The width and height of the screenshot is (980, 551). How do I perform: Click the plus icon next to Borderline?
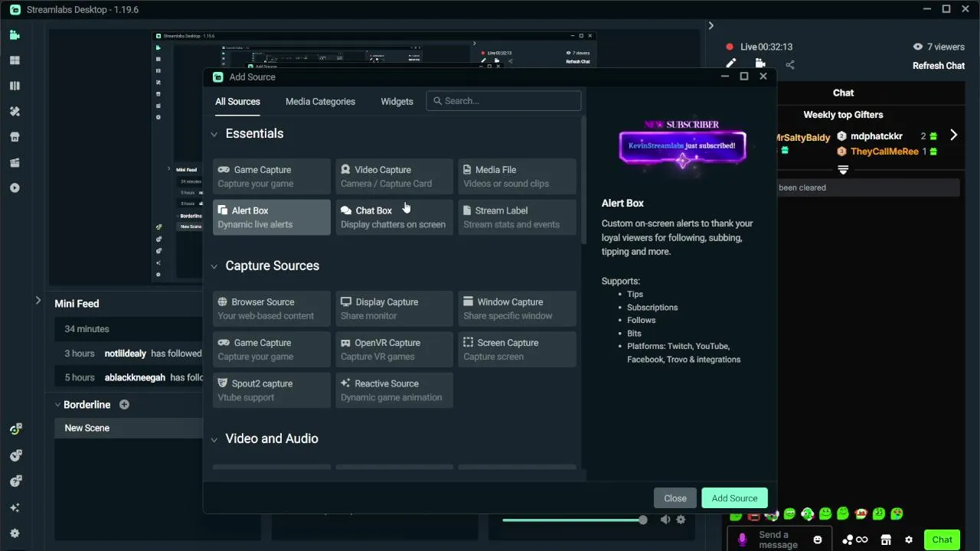coord(124,404)
